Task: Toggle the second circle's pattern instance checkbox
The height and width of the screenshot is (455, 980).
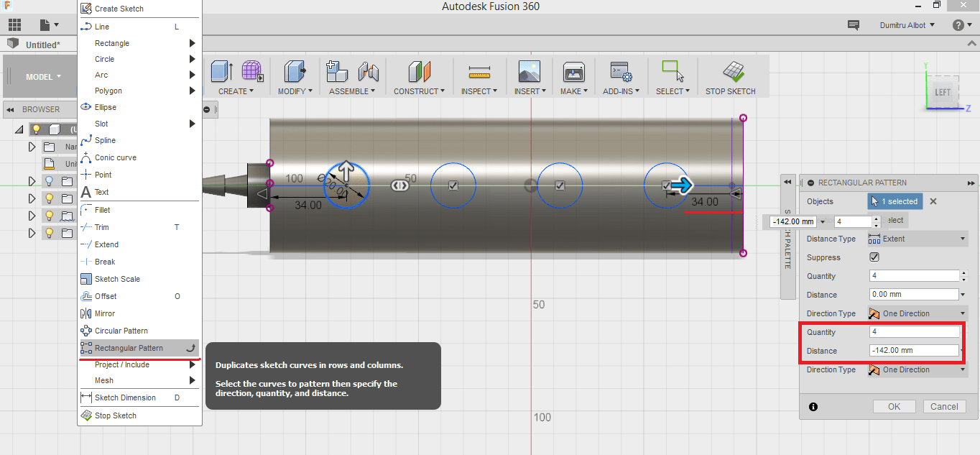Action: pyautogui.click(x=453, y=185)
